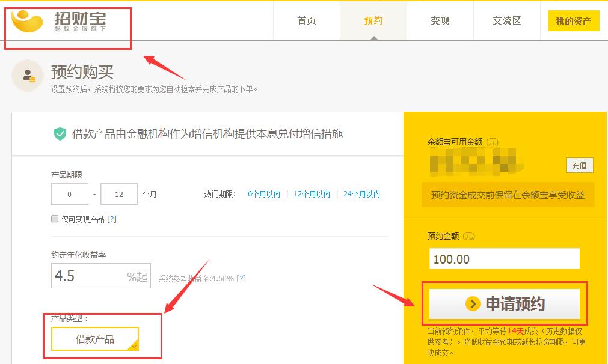Click the minimum term input showing 0
The image size is (608, 364).
click(70, 194)
